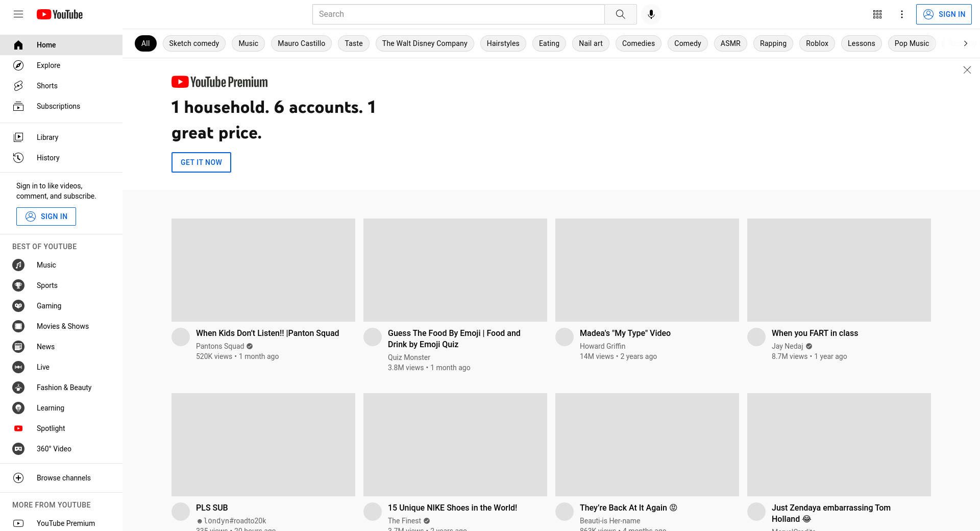Screen dimensions: 980x531
Task: Click the header SIGN IN button
Action: [x=944, y=14]
